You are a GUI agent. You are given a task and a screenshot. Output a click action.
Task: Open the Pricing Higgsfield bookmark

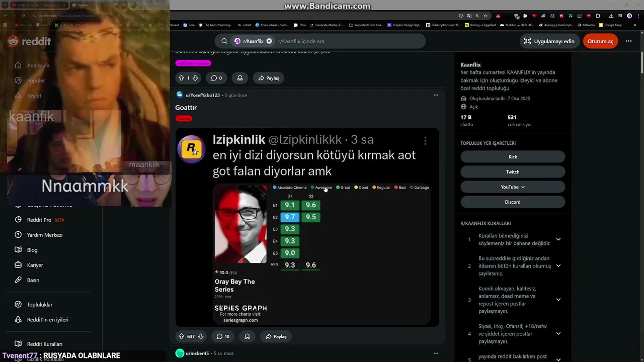481,25
